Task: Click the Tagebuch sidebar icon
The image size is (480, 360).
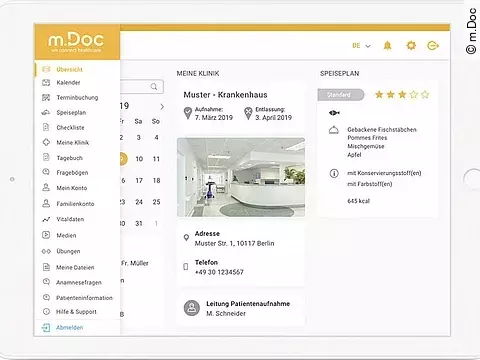Action: [x=46, y=157]
